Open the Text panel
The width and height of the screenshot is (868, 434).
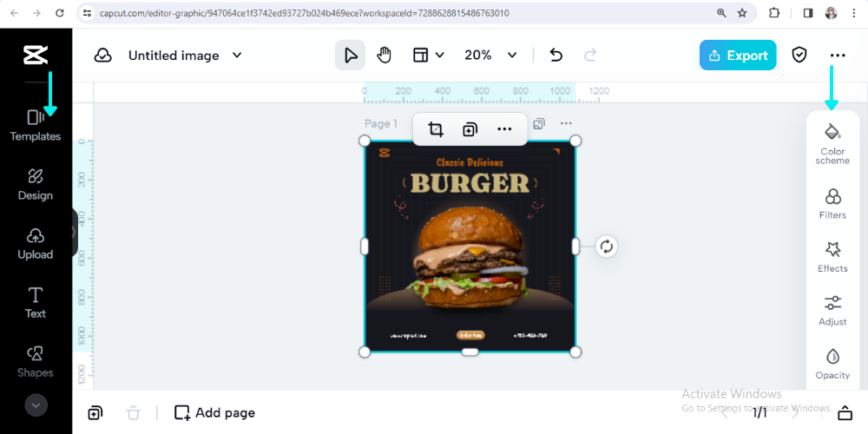pos(36,303)
